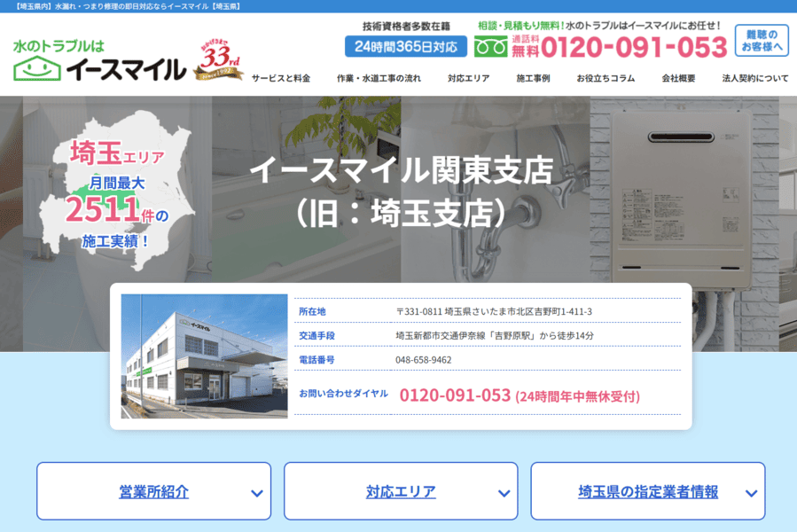
Task: Call header number 0120-091-053
Action: click(634, 47)
